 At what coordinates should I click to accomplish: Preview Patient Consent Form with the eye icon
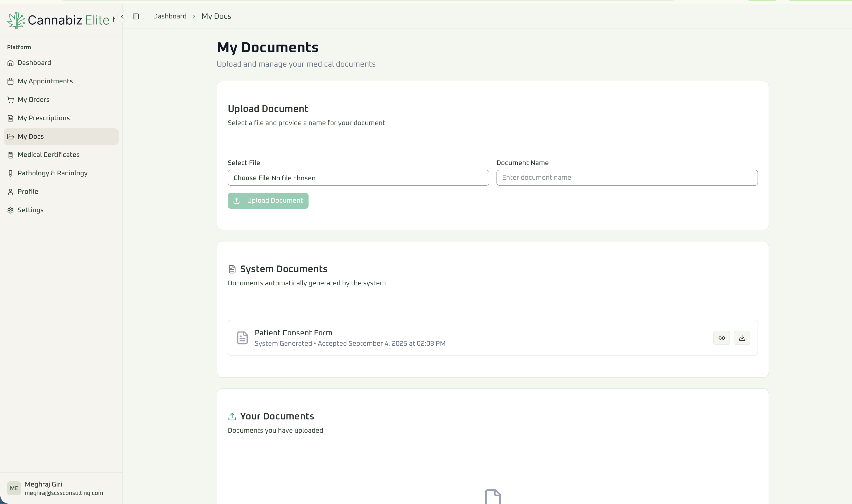(x=722, y=338)
